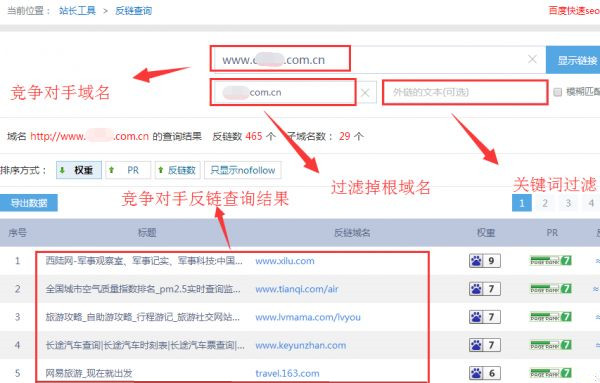Open the www.keyunzhan.com link

(x=301, y=345)
